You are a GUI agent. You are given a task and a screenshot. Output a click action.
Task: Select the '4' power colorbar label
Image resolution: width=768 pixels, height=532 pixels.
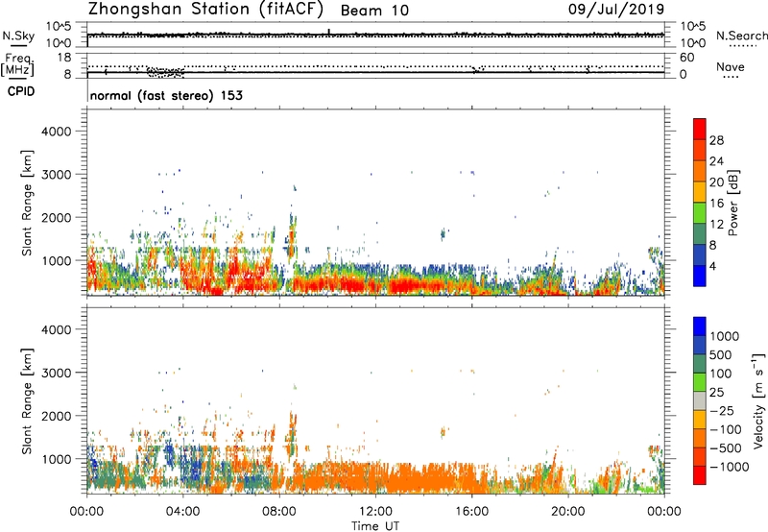pos(713,266)
